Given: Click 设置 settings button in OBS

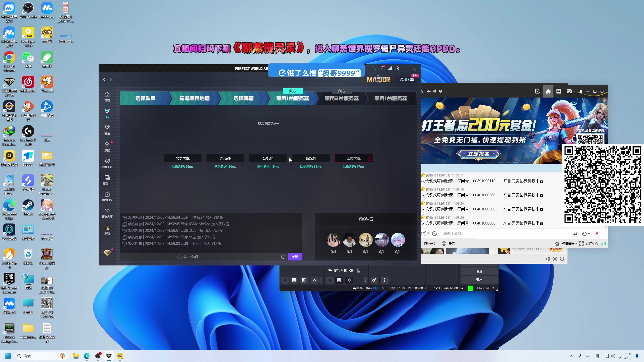Looking at the screenshot, I should tap(479, 271).
